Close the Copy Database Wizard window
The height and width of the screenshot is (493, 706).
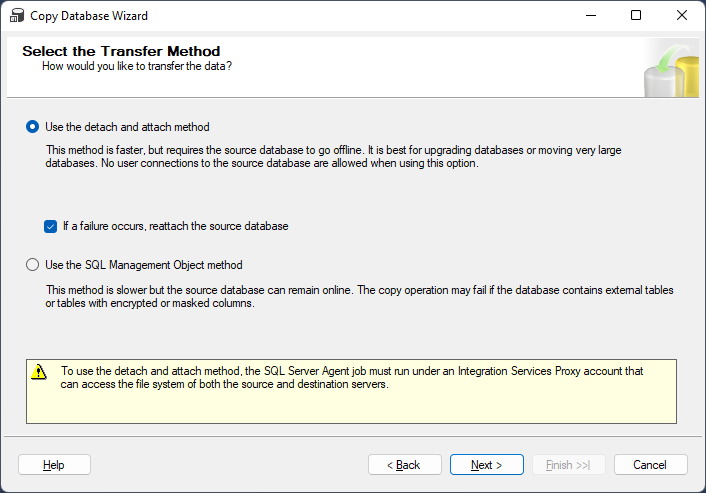pyautogui.click(x=682, y=16)
